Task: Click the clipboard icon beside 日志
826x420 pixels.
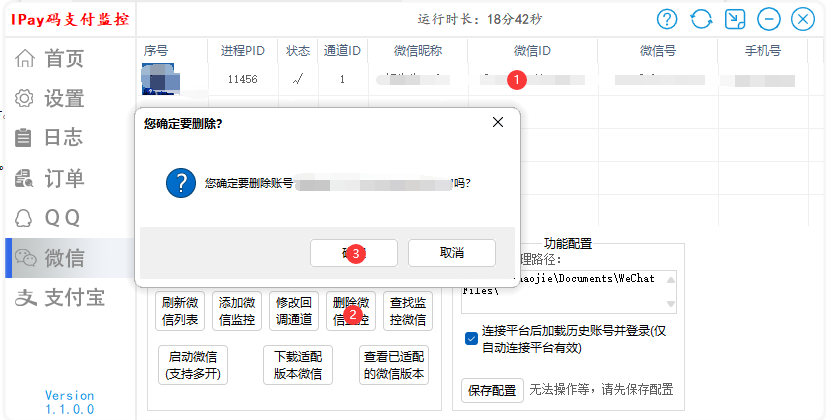Action: pyautogui.click(x=23, y=138)
